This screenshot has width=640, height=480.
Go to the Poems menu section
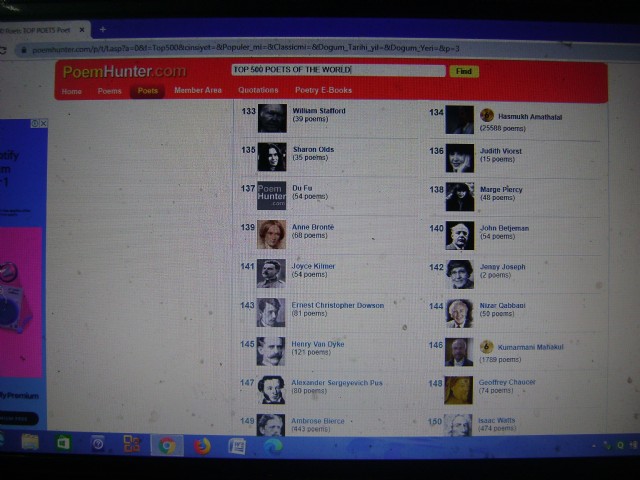pyautogui.click(x=109, y=91)
